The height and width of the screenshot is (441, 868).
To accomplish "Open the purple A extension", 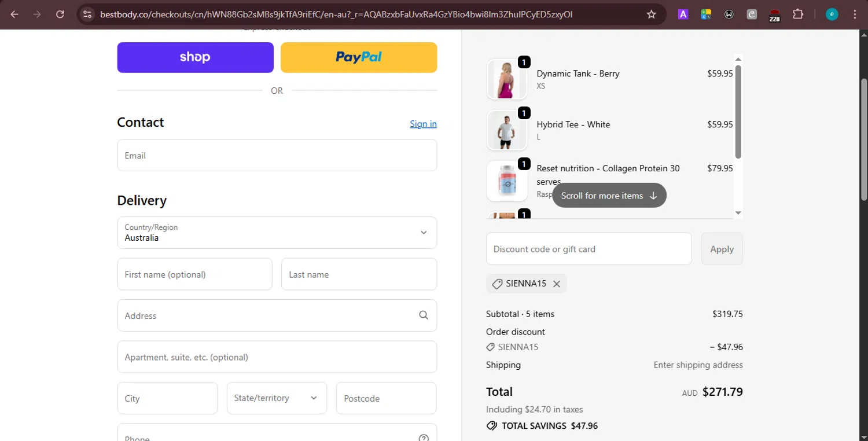I will tap(683, 14).
